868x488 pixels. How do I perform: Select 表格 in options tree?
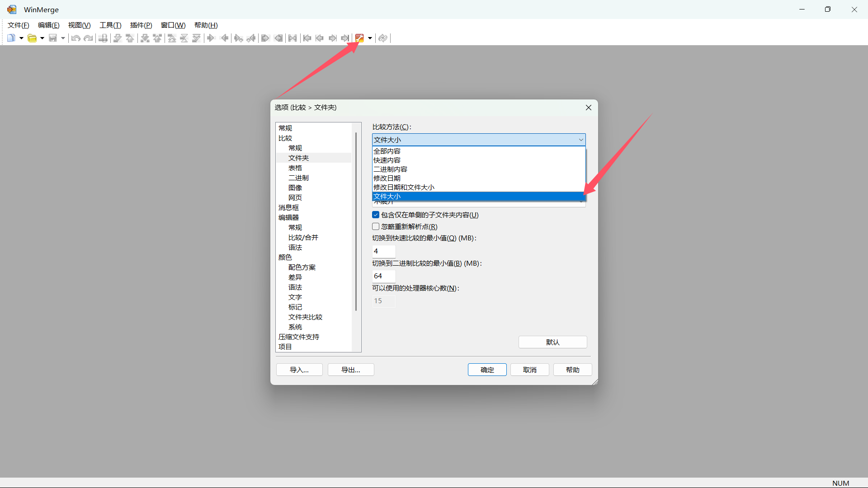[x=295, y=168]
